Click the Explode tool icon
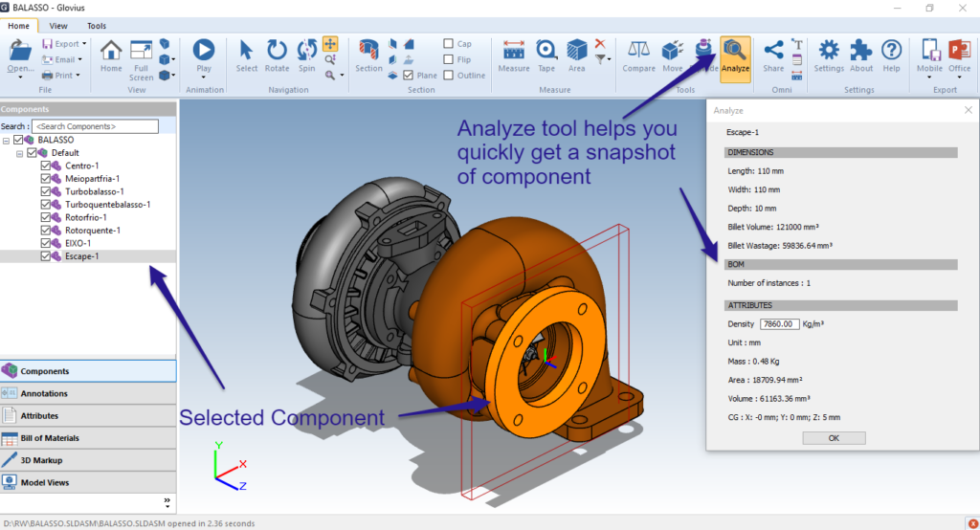This screenshot has height=530, width=980. pyautogui.click(x=703, y=50)
